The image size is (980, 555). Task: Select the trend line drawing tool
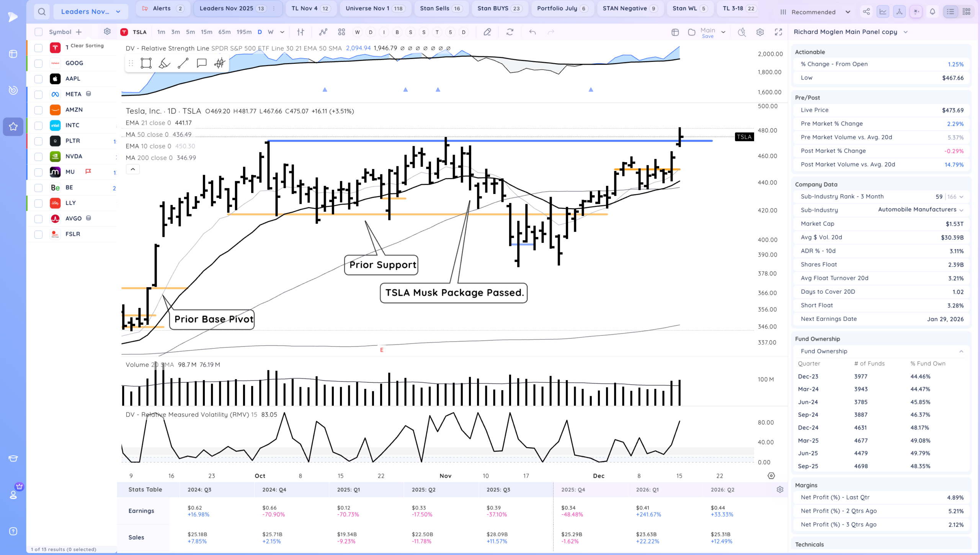(x=183, y=63)
